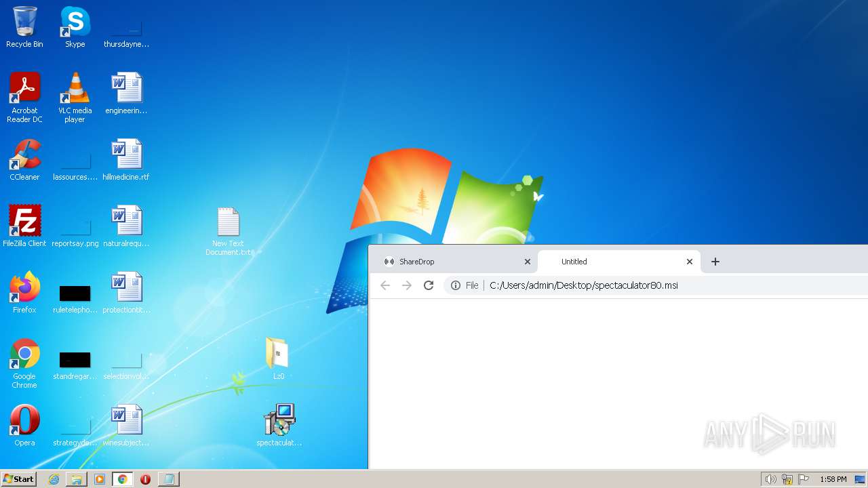Select the protectiontit... Word document
The height and width of the screenshot is (488, 868).
pyautogui.click(x=126, y=293)
